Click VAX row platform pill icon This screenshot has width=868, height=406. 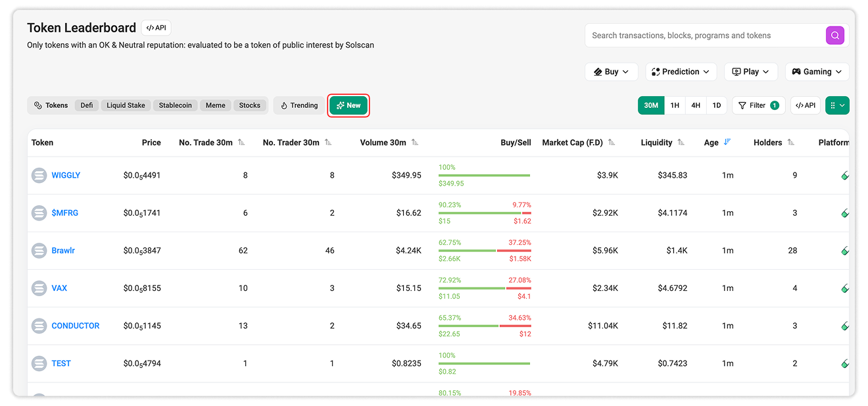coord(845,288)
